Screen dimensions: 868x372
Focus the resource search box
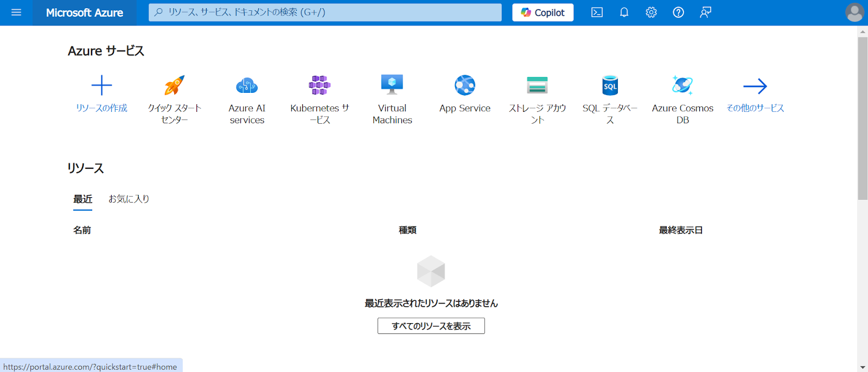point(325,12)
